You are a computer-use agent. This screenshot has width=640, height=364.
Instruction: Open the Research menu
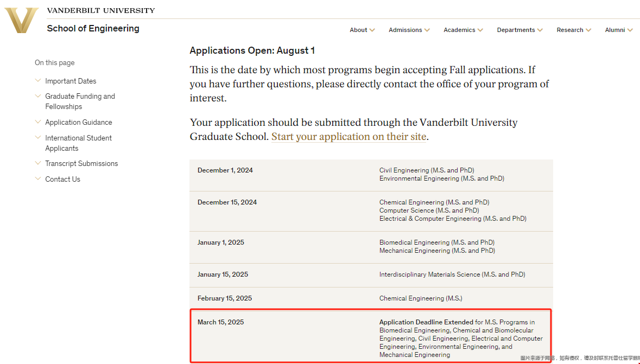[570, 30]
